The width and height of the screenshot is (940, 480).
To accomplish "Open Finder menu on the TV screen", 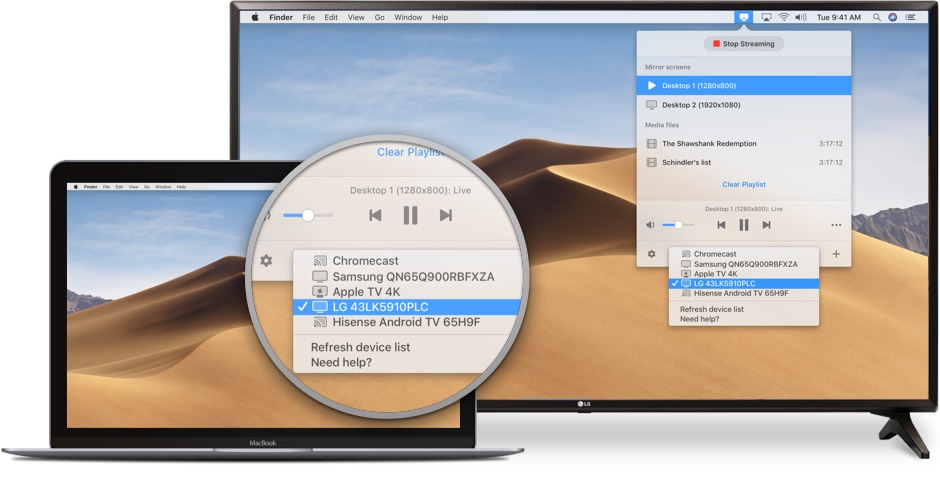I will [x=281, y=17].
